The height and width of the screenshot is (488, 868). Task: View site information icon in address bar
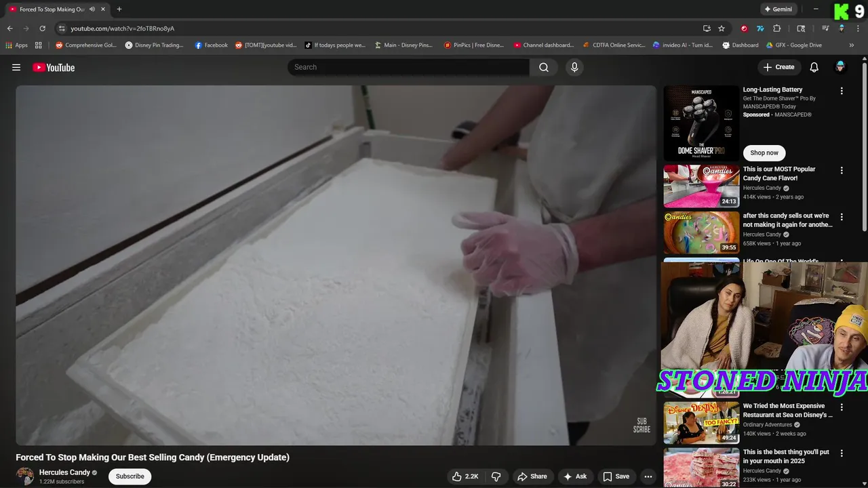(62, 28)
